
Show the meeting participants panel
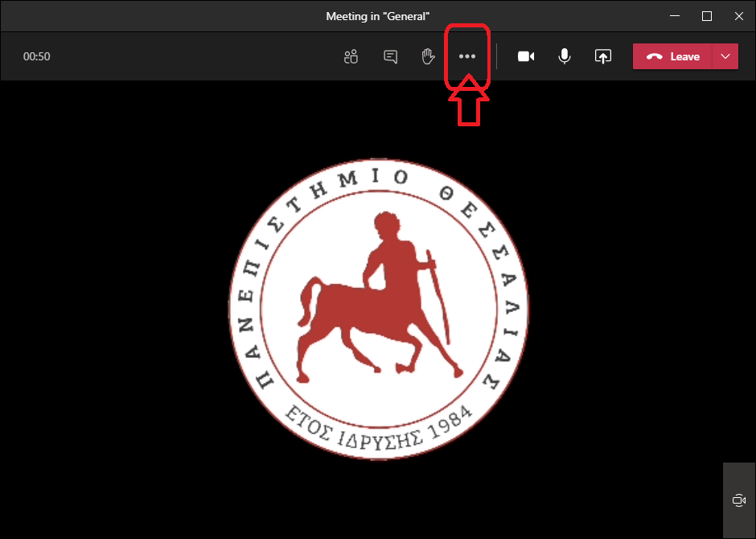[350, 56]
